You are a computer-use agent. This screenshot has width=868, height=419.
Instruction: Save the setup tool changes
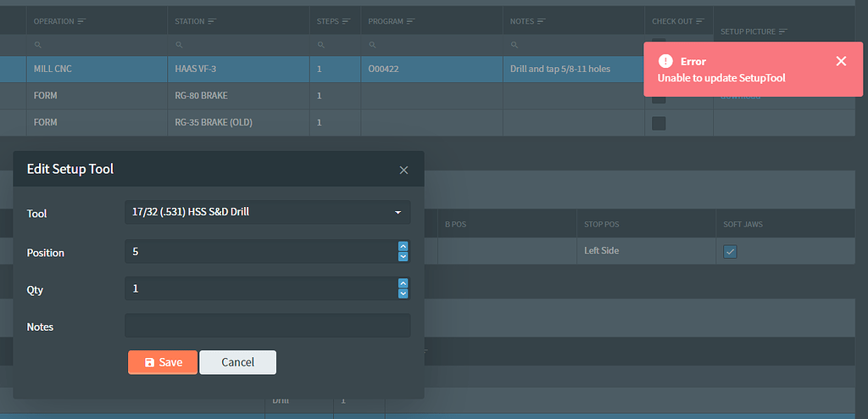pos(163,362)
